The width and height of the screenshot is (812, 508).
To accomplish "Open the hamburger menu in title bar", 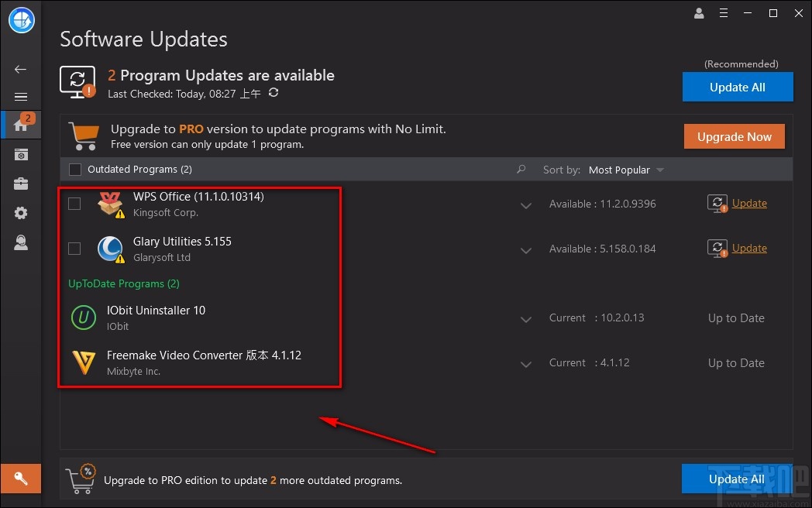I will pos(724,13).
